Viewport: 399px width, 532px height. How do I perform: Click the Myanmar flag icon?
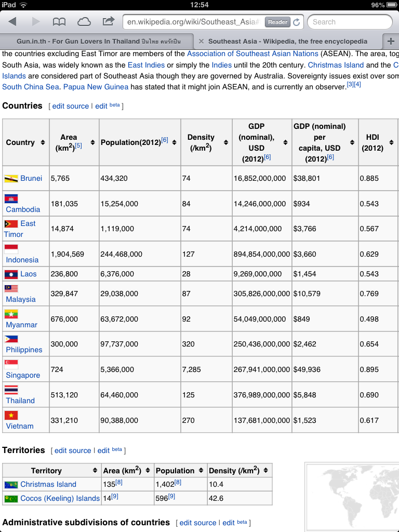[11, 314]
